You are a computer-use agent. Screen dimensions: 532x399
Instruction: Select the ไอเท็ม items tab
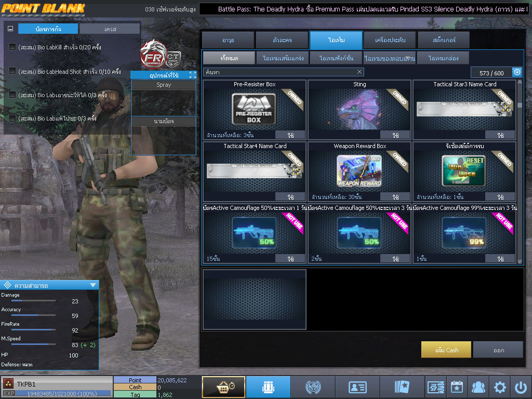click(336, 40)
